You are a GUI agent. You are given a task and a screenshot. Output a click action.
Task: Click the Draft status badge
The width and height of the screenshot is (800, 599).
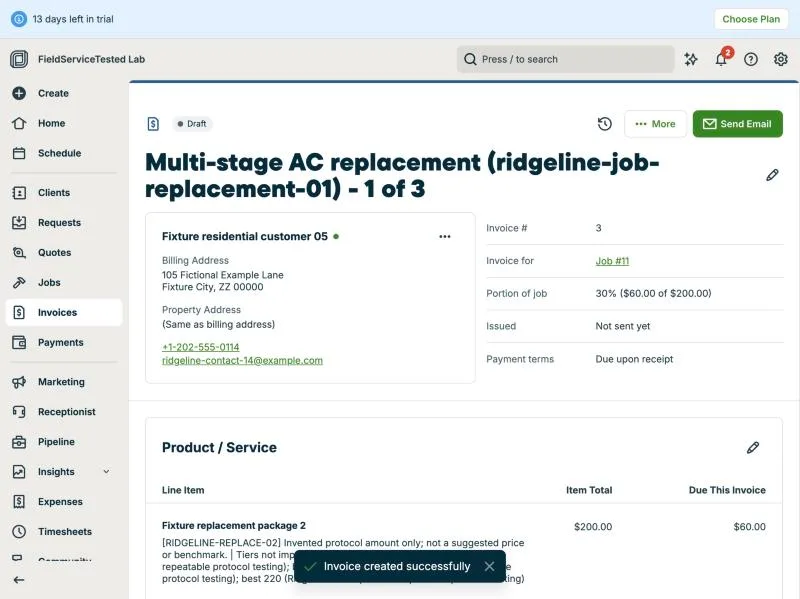click(x=192, y=124)
